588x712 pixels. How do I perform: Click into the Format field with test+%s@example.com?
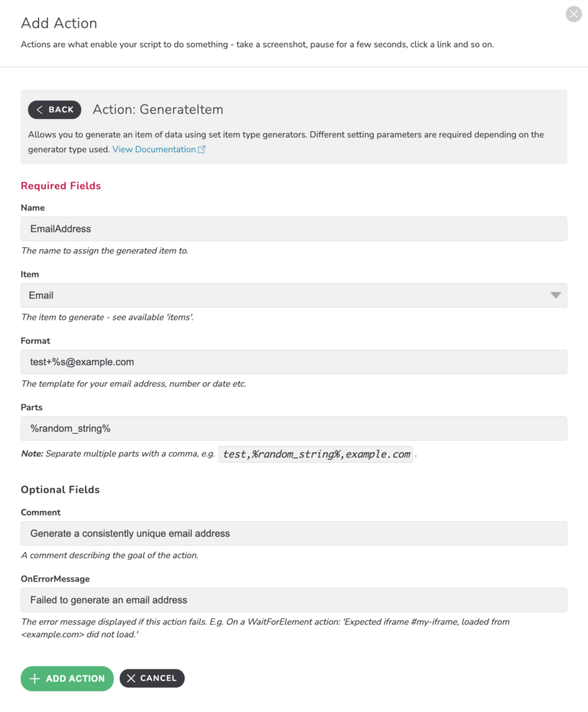[294, 362]
